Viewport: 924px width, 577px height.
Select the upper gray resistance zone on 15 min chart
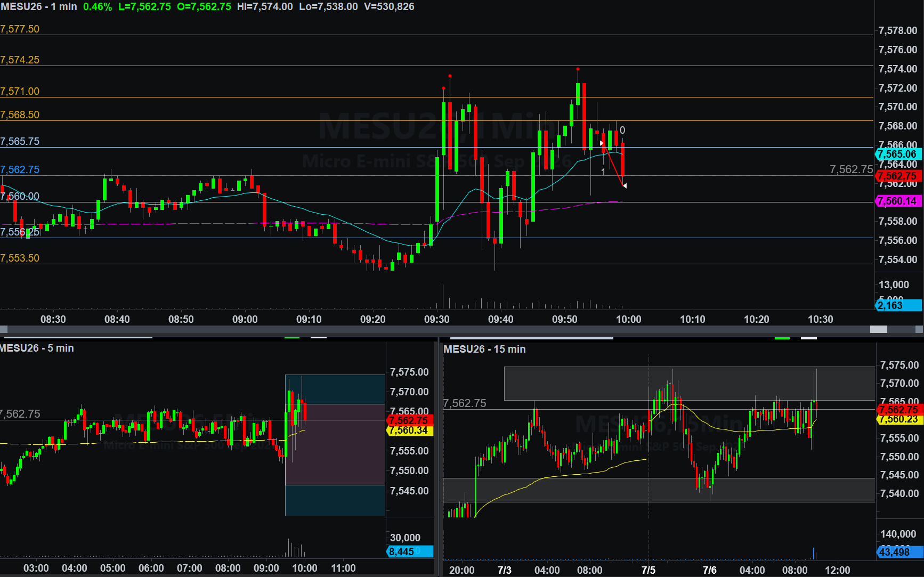[690, 384]
